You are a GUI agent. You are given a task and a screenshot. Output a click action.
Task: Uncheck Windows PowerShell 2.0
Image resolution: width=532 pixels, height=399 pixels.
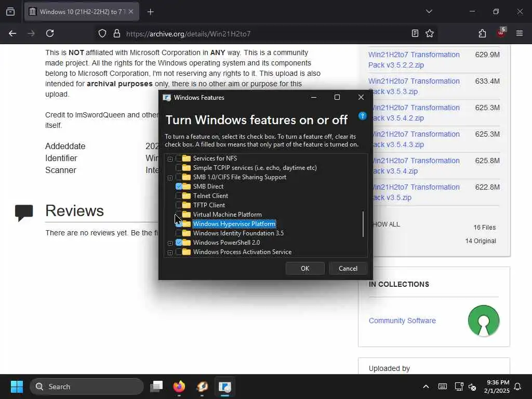click(x=178, y=243)
